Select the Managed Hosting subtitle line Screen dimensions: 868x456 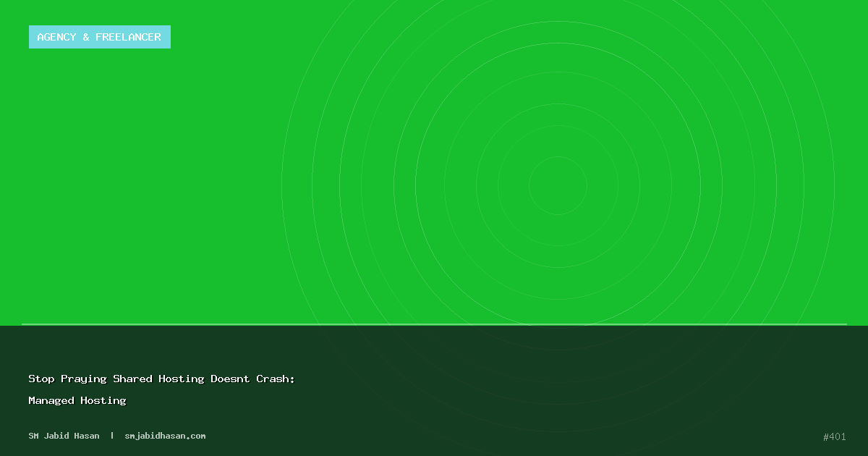click(x=77, y=400)
